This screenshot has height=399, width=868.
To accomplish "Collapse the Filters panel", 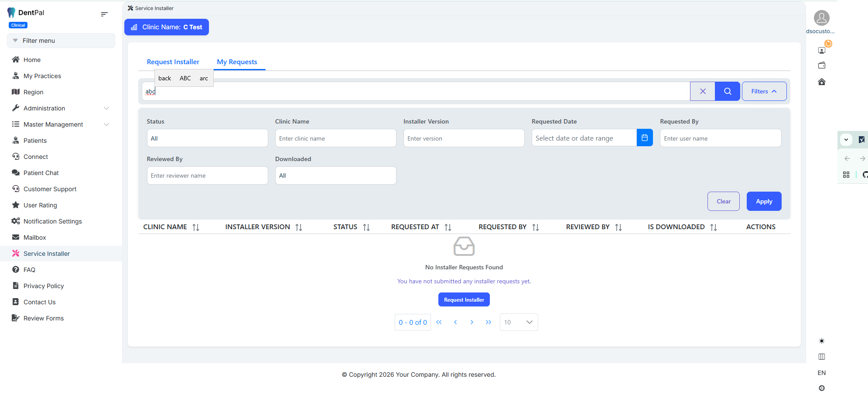I will [764, 91].
